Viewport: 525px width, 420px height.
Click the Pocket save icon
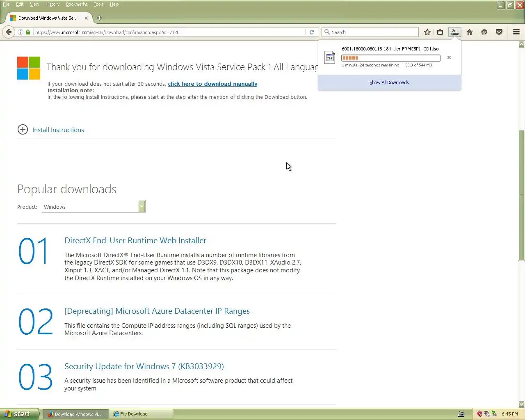[499, 32]
